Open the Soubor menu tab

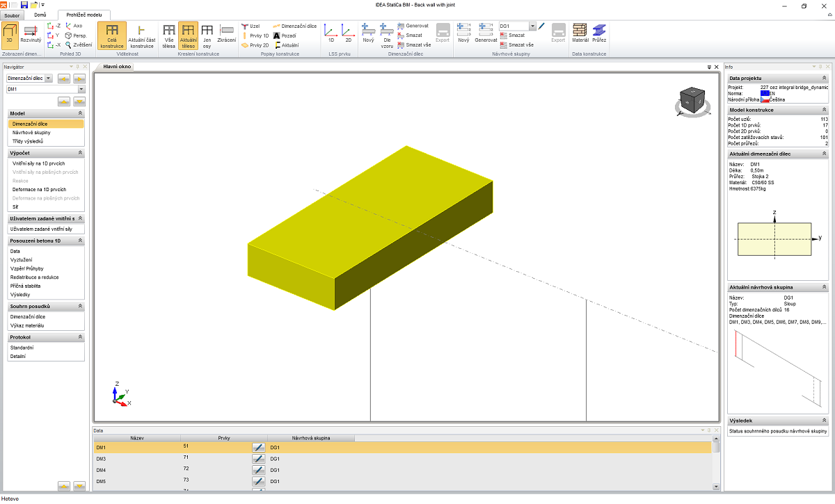coord(13,15)
